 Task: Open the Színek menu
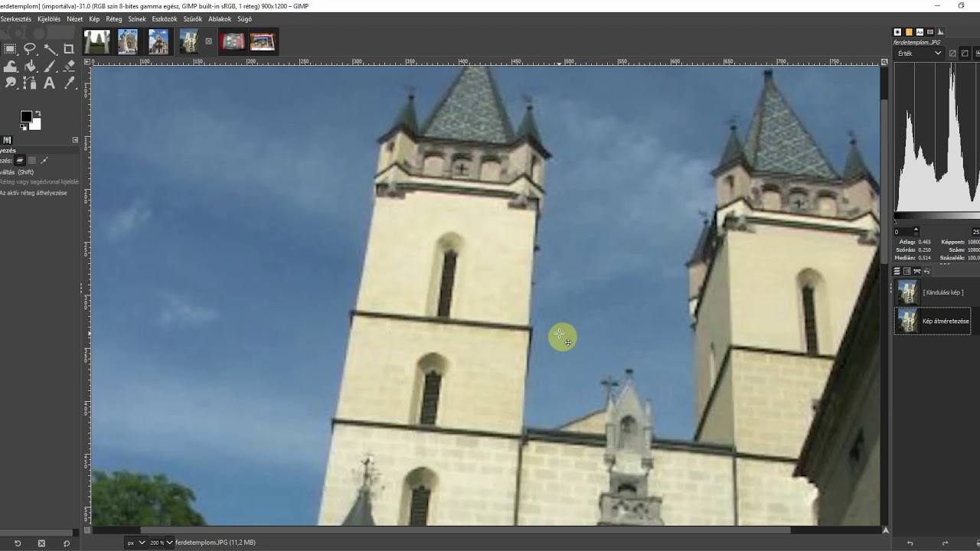click(x=137, y=18)
